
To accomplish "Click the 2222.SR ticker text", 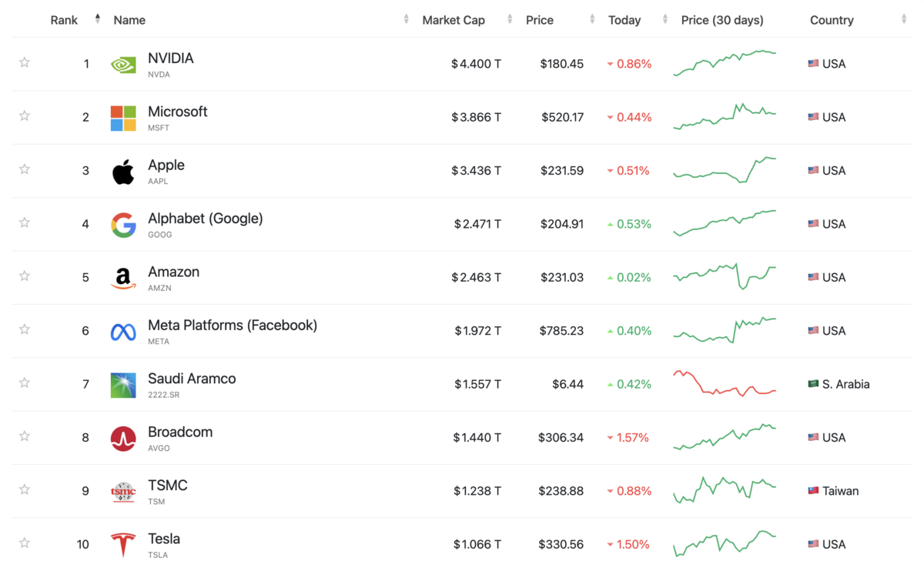I will [x=164, y=395].
